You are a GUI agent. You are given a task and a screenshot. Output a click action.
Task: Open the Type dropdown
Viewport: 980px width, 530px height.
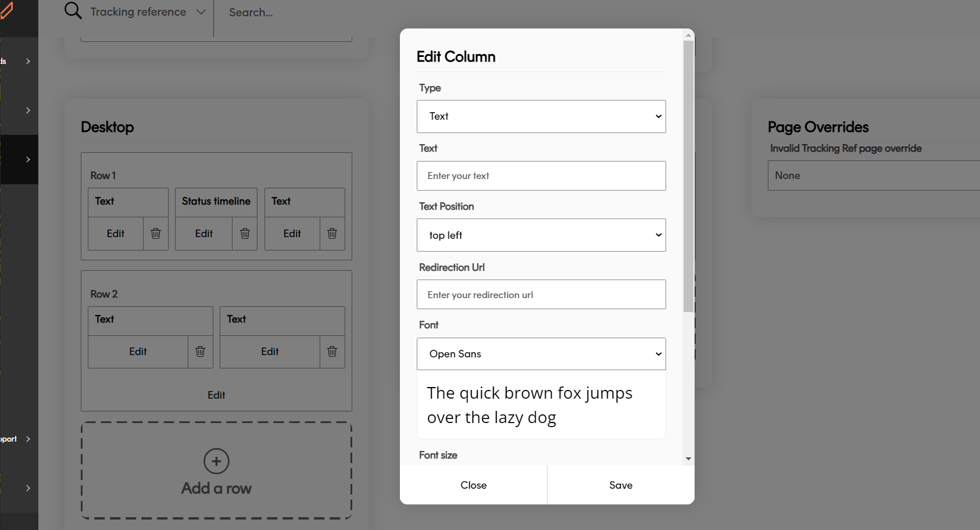[541, 116]
